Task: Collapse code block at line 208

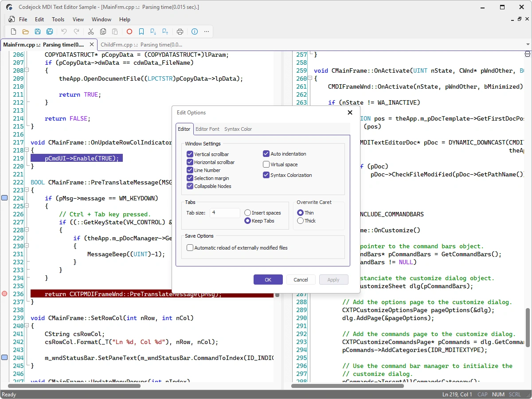Action: [27, 70]
